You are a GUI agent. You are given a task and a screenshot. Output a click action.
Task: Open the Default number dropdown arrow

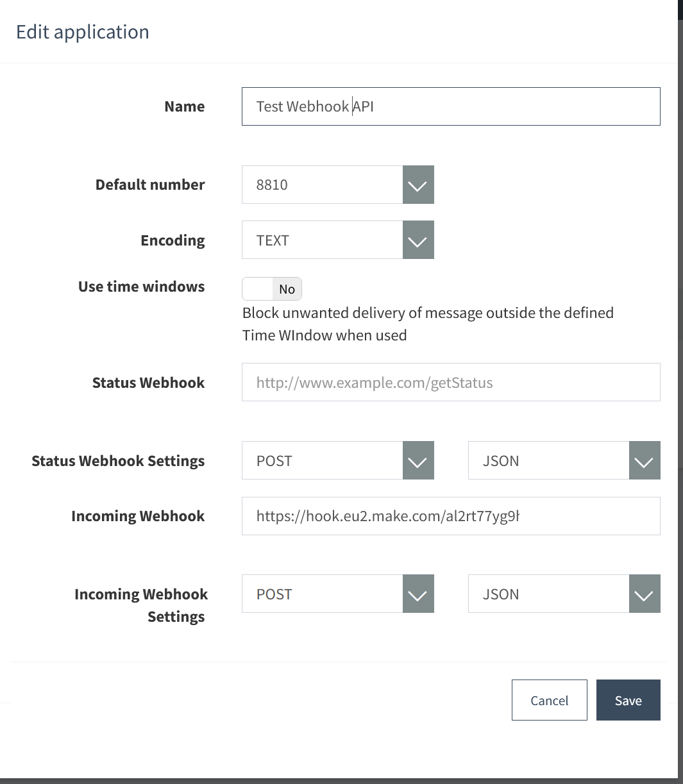(418, 185)
